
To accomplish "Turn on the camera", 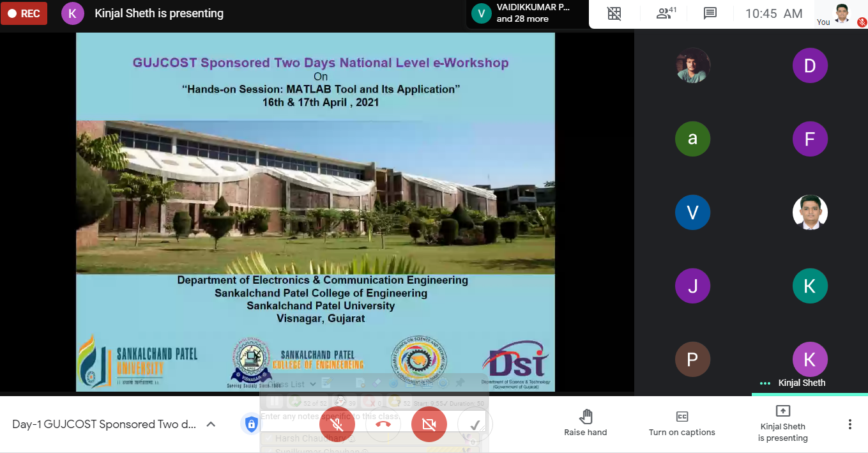I will [x=429, y=424].
